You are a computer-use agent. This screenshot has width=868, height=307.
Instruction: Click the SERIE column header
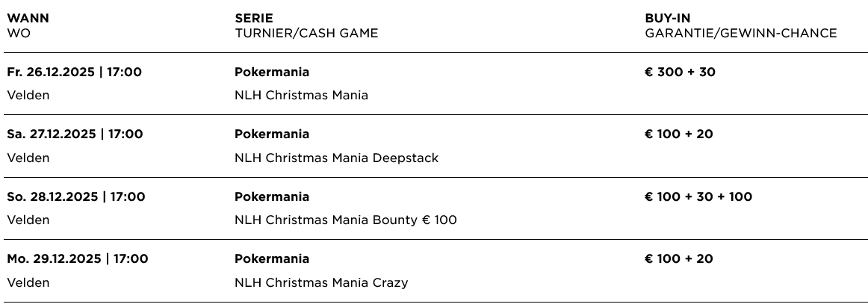(253, 18)
